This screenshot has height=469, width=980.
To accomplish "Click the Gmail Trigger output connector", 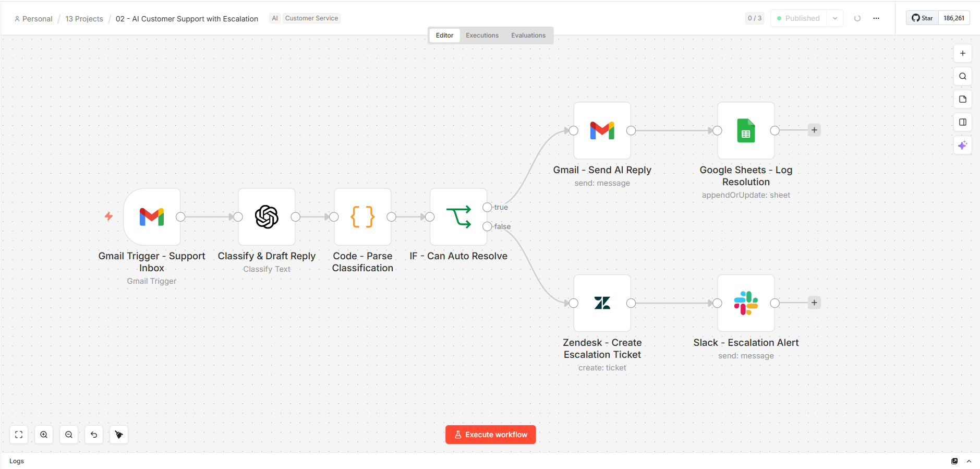I will point(180,217).
